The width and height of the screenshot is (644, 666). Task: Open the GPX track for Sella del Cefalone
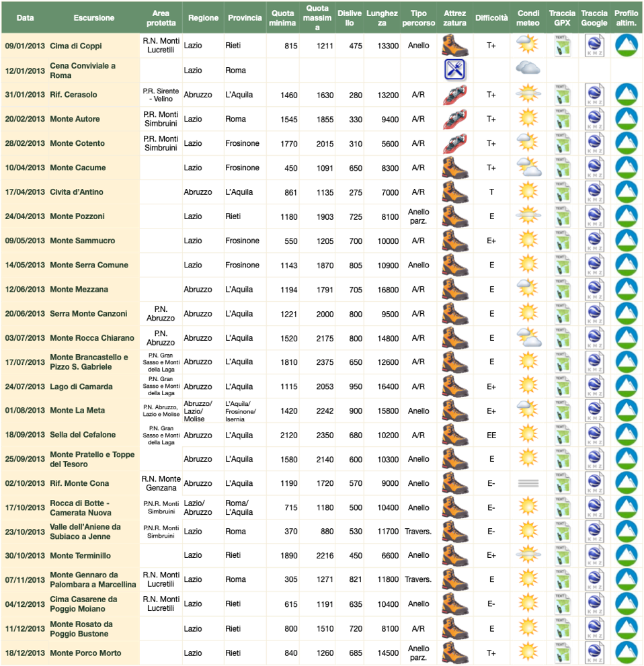tap(563, 435)
